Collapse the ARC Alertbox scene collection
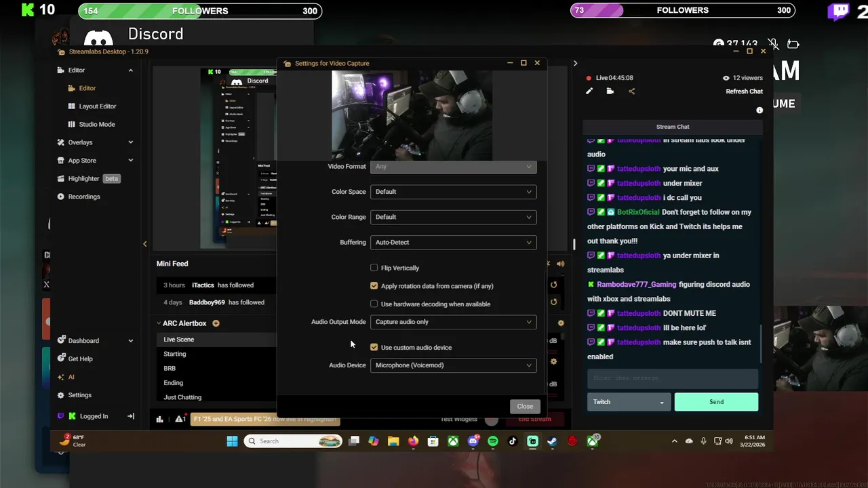The image size is (868, 488). coord(159,323)
